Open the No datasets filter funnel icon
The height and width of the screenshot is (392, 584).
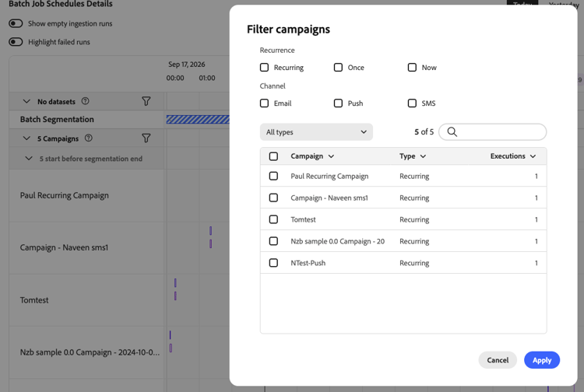pos(146,101)
